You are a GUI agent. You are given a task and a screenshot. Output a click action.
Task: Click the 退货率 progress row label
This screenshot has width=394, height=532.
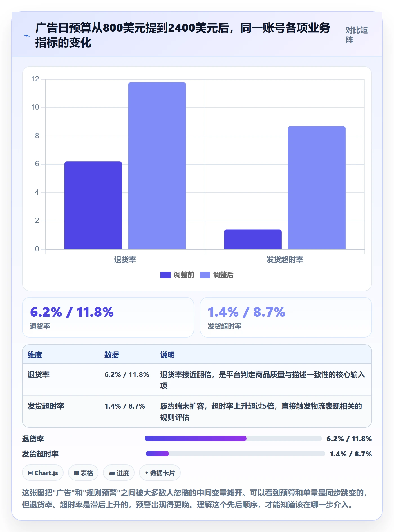33,439
